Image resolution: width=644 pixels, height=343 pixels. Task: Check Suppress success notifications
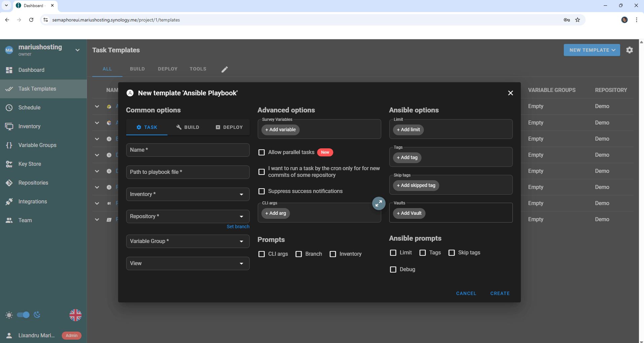point(262,191)
